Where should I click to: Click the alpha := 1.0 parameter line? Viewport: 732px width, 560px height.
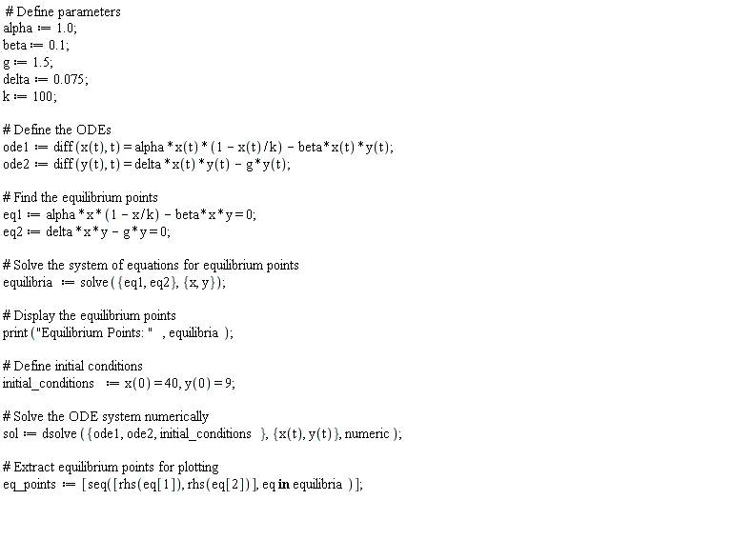pyautogui.click(x=40, y=29)
